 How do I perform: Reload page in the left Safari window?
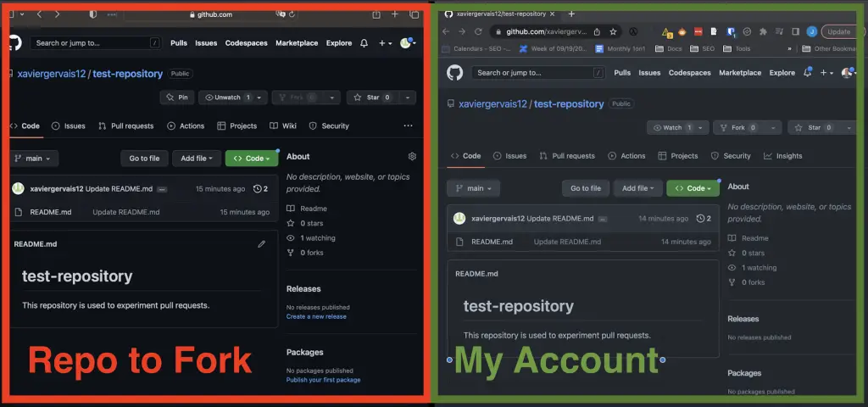click(292, 14)
